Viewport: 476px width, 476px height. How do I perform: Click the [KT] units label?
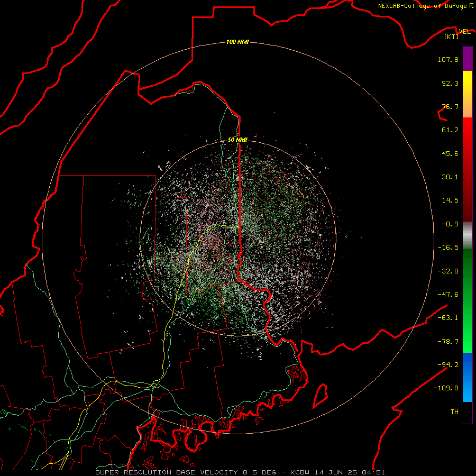(x=452, y=36)
